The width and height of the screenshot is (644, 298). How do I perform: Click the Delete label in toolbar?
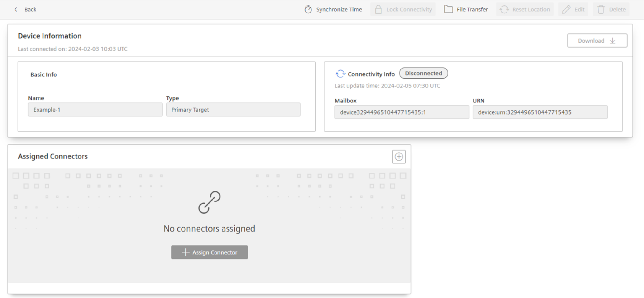[x=617, y=10]
